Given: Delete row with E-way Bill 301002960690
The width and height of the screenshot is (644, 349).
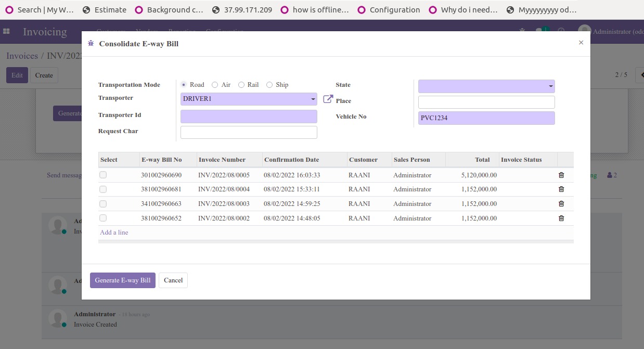Looking at the screenshot, I should (x=561, y=175).
